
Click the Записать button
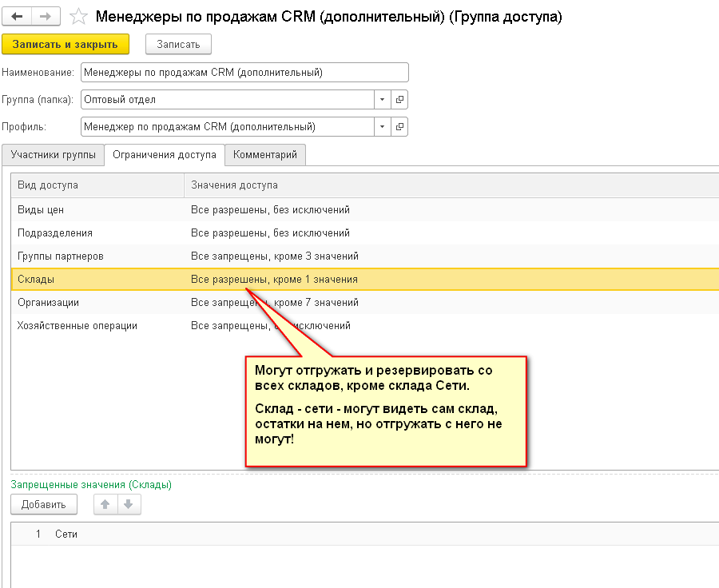click(178, 45)
